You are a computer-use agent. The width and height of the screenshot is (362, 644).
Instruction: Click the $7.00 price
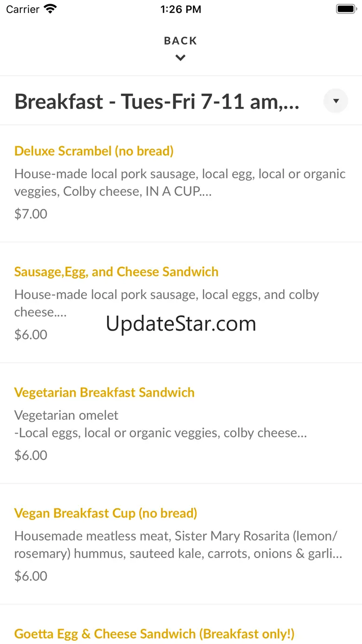(31, 214)
